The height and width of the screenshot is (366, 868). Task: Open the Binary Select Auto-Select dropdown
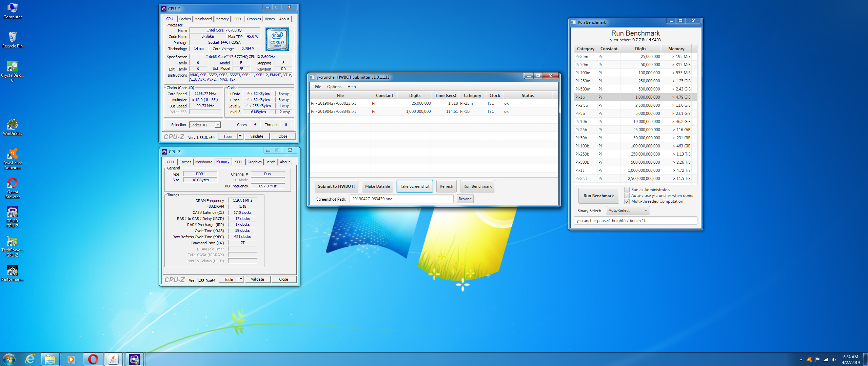pos(628,210)
